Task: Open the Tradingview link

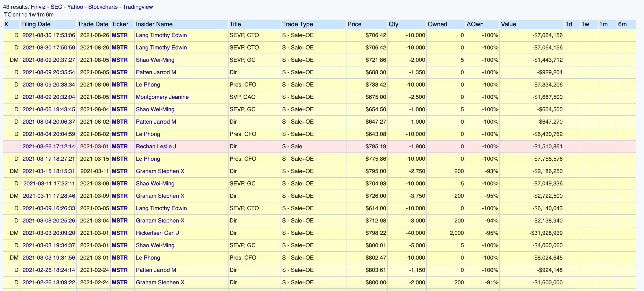Action: 137,7
